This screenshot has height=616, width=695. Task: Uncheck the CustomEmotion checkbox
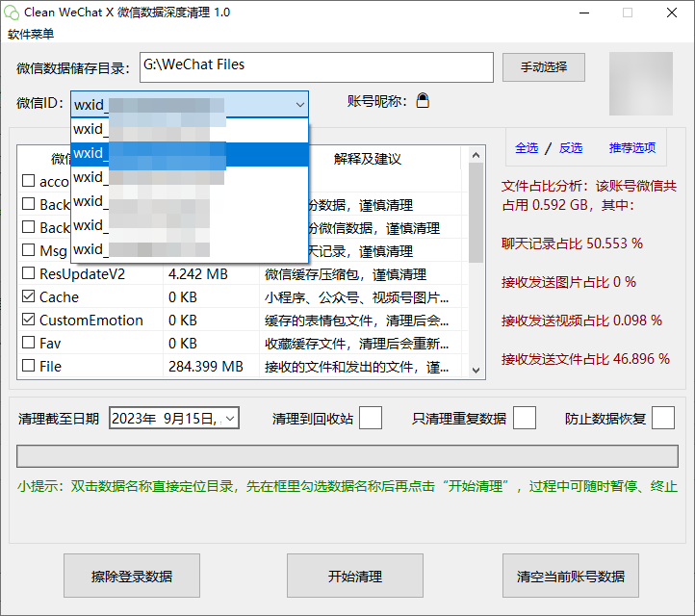[28, 320]
